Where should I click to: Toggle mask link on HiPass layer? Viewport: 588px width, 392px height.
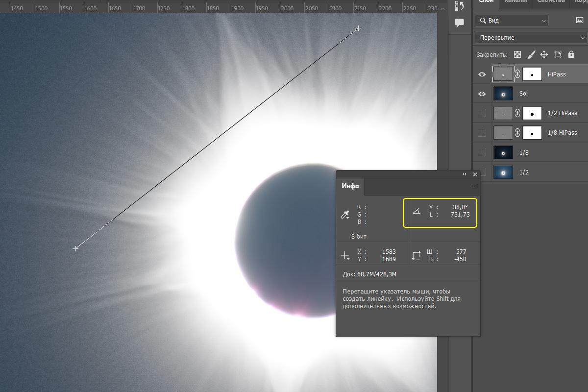(517, 74)
